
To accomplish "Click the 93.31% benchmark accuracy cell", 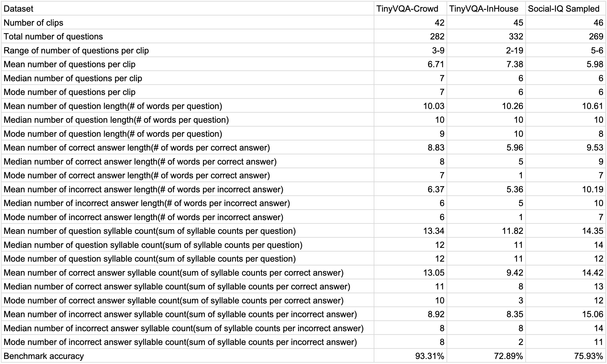I will [x=410, y=356].
